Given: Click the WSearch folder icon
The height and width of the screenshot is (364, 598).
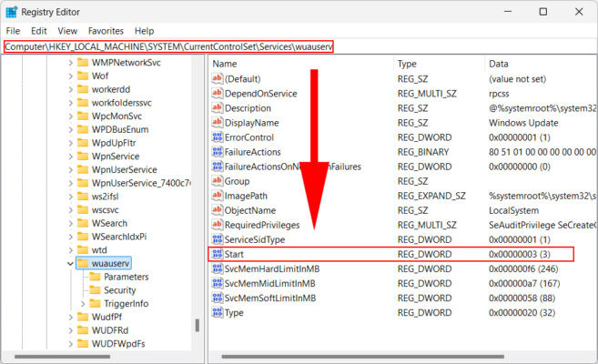Looking at the screenshot, I should click(x=83, y=223).
